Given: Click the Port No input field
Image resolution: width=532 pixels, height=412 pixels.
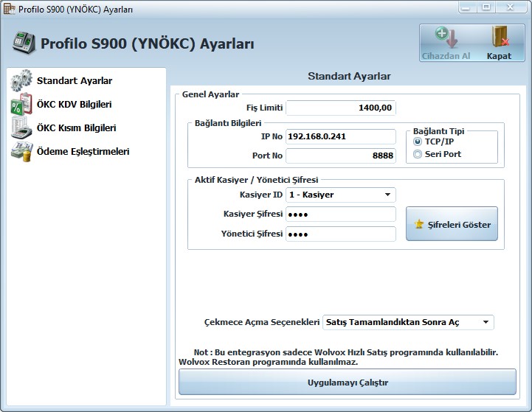Looking at the screenshot, I should point(341,156).
